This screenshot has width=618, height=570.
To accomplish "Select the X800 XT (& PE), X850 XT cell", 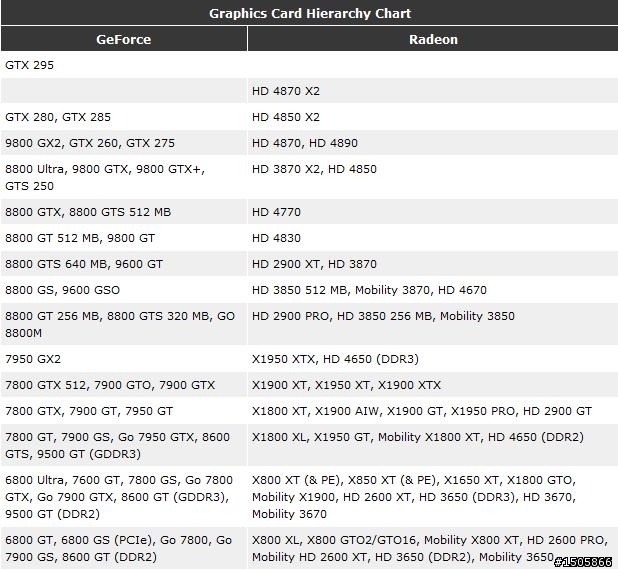I will [433, 497].
